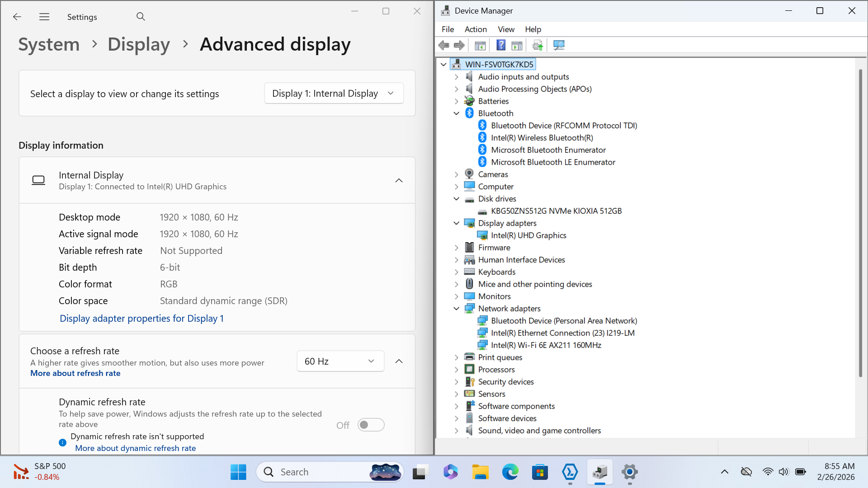Collapse the Internal Display information section

pos(399,180)
